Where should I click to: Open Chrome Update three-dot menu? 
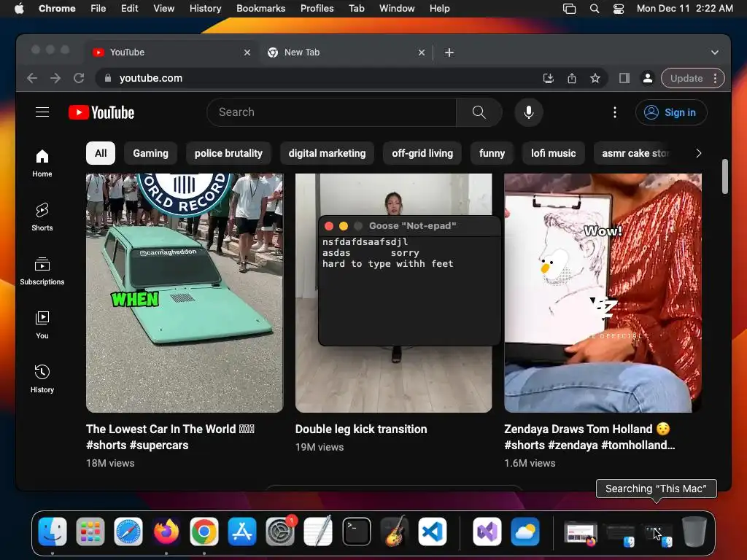pos(715,78)
